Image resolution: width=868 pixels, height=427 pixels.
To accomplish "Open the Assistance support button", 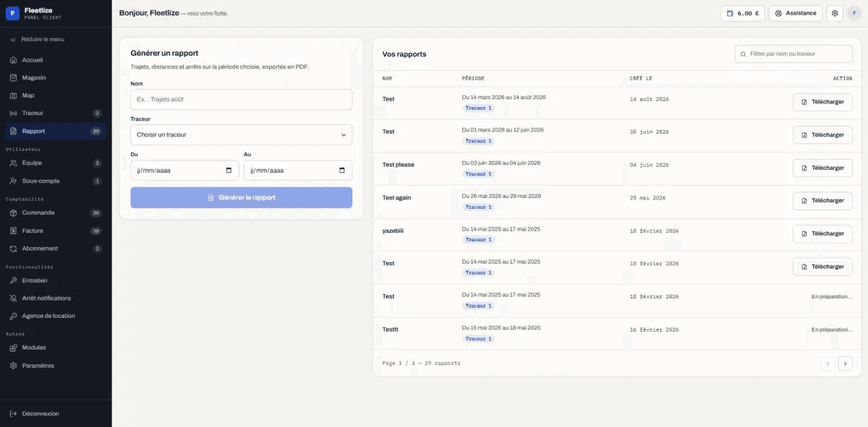I will (x=795, y=13).
